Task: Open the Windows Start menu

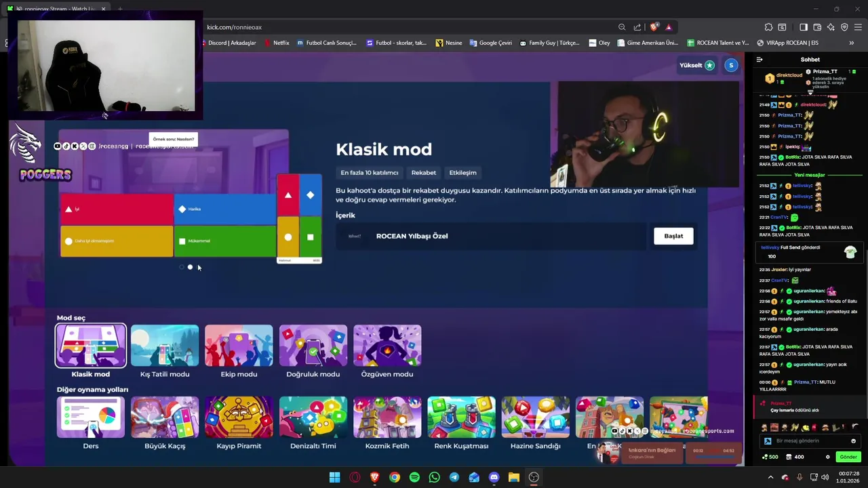Action: click(334, 477)
